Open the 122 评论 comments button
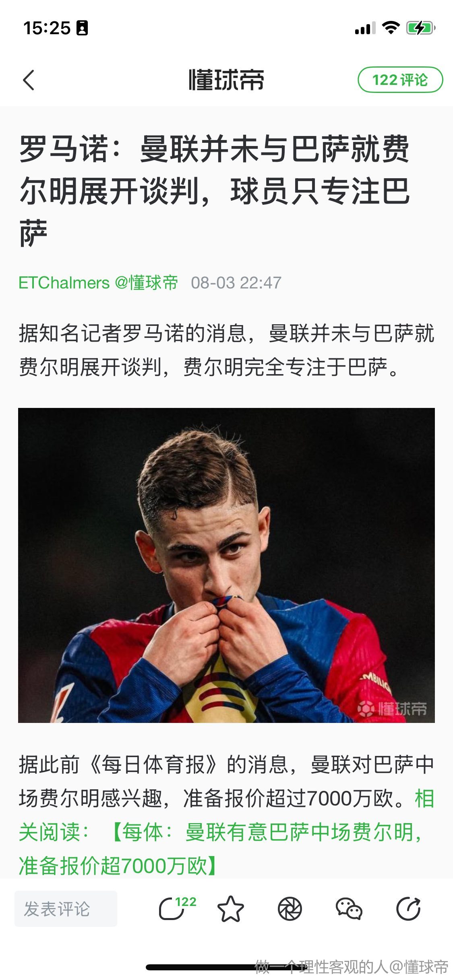453x980 pixels. [400, 80]
